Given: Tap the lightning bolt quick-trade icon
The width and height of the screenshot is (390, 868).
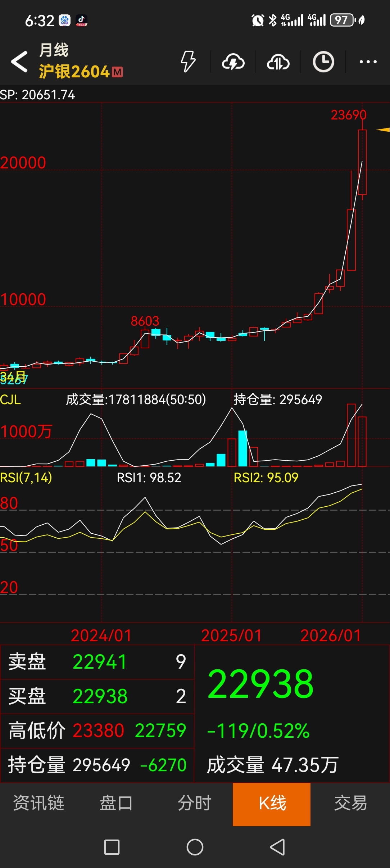Looking at the screenshot, I should [188, 62].
